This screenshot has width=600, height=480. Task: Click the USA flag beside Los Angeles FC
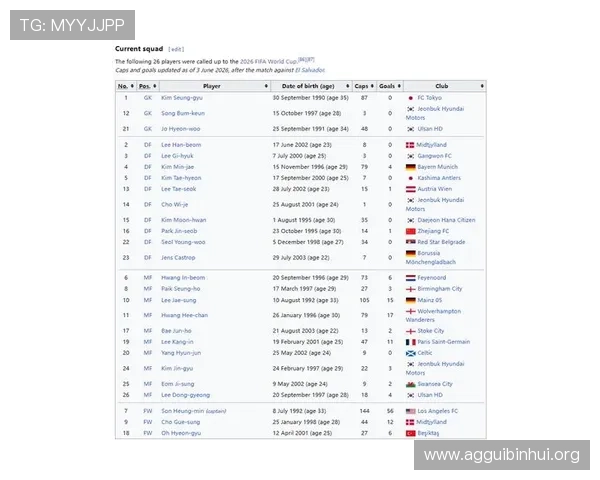pos(411,411)
